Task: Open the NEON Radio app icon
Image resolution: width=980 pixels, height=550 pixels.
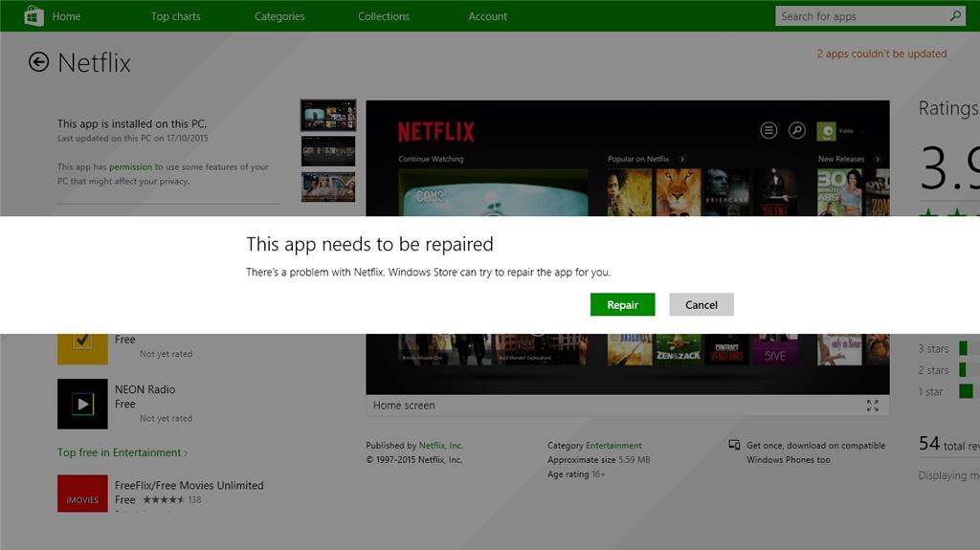Action: (82, 404)
